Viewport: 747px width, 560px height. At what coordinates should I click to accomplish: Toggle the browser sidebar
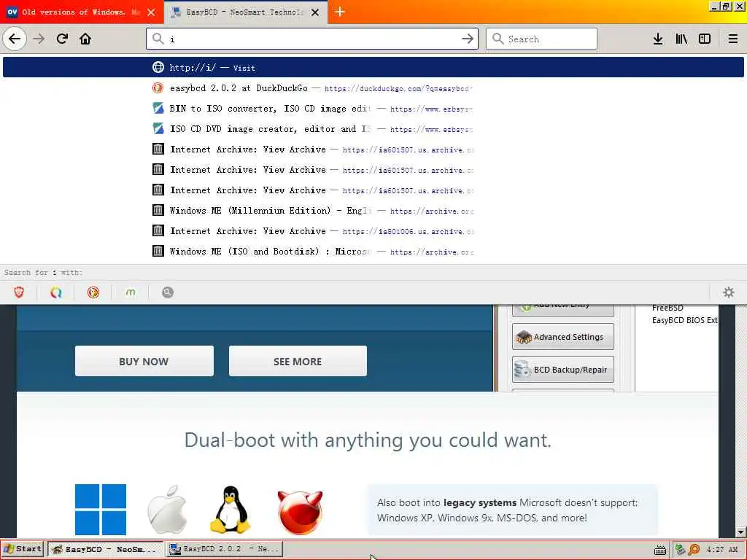pos(705,39)
